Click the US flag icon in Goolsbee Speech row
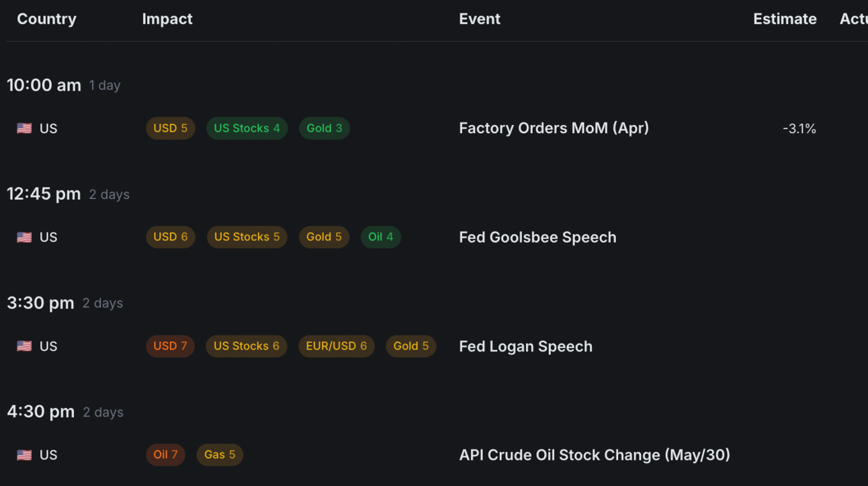This screenshot has width=868, height=486. coord(24,237)
